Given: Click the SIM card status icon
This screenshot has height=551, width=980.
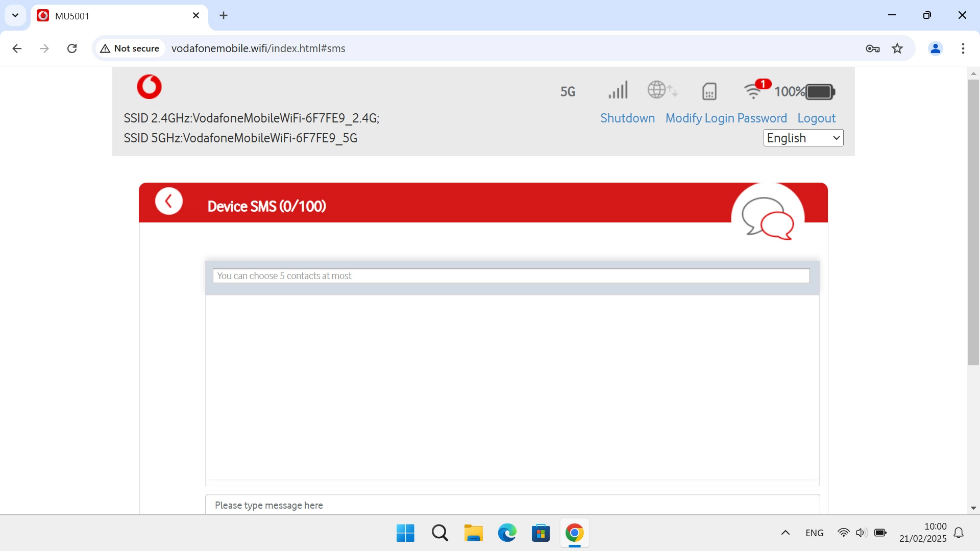Looking at the screenshot, I should coord(709,91).
